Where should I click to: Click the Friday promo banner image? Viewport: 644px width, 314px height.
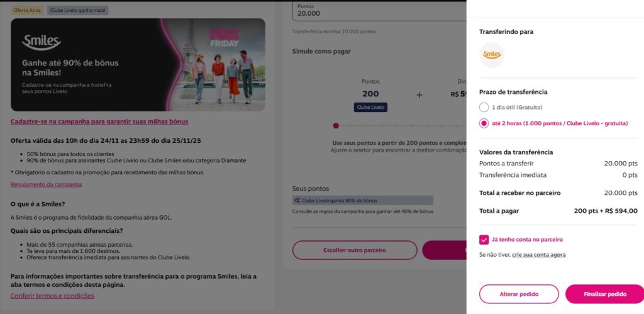point(138,65)
